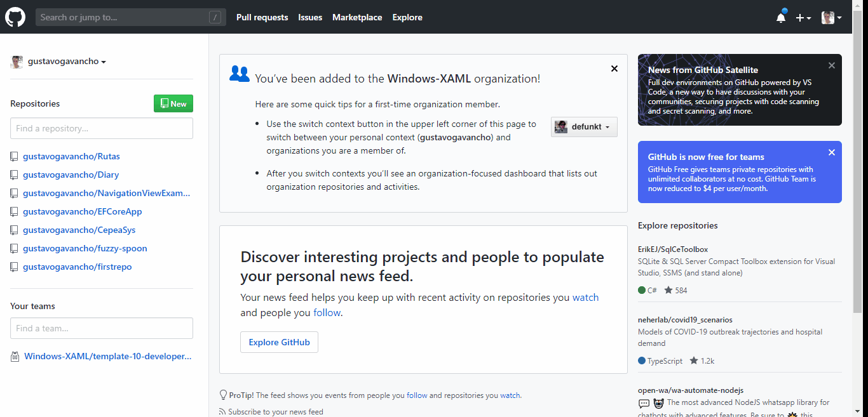Screen dimensions: 868x417
Task: Click the RSS icon next to news feed subscription
Action: (x=221, y=411)
